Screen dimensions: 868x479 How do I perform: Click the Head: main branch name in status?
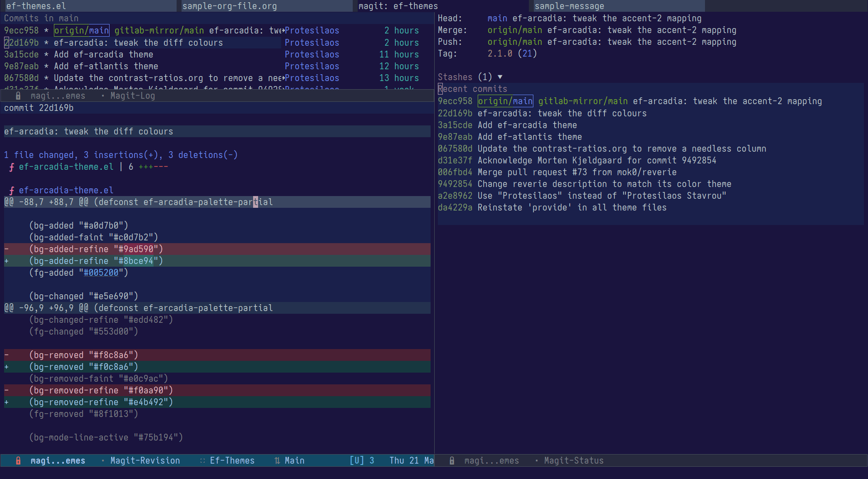[497, 18]
